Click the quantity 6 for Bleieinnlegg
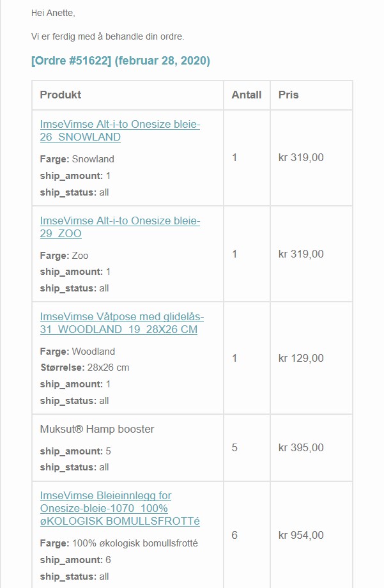Image resolution: width=384 pixels, height=588 pixels. (234, 535)
